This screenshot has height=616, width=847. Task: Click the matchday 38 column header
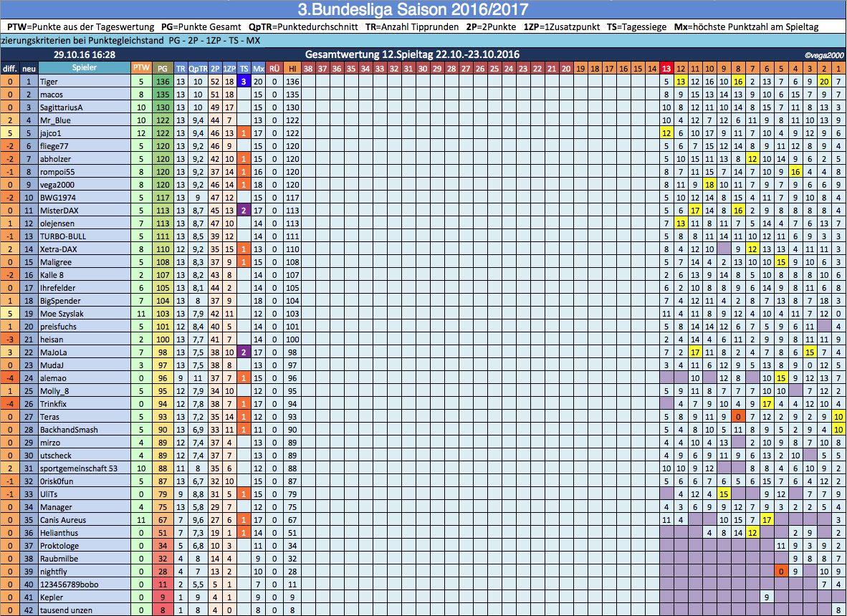point(308,68)
